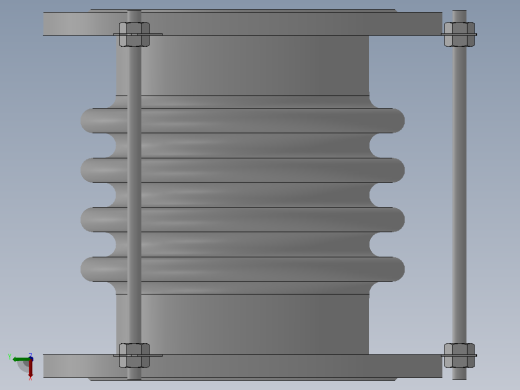Select the top flange plate of the model
520x390 pixels.
(x=242, y=23)
